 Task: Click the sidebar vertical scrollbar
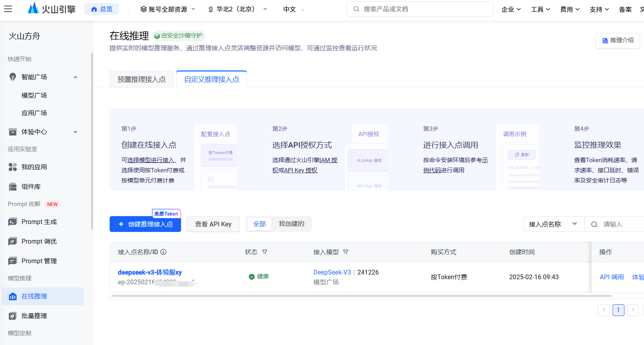92,141
